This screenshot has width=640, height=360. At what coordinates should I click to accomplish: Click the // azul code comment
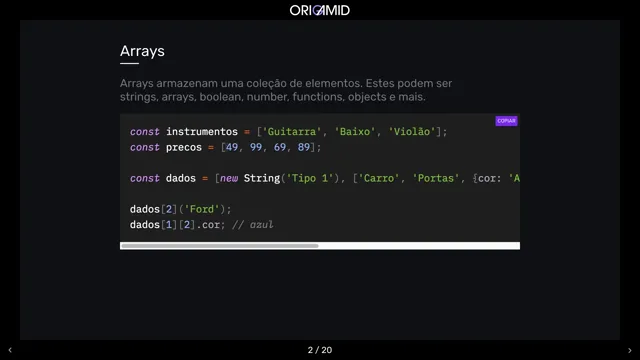pos(253,225)
